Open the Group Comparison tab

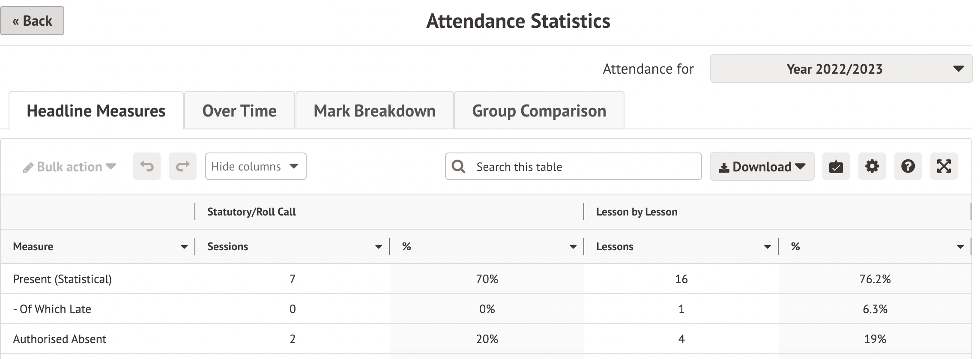pos(539,111)
